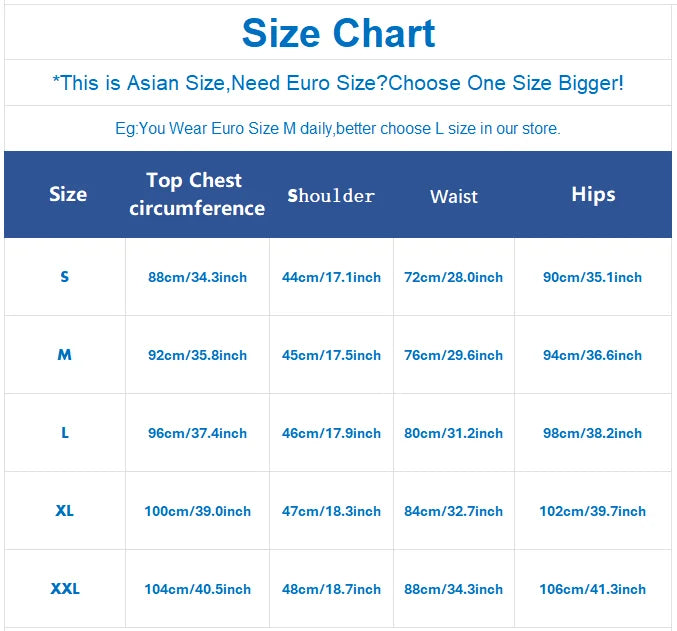Screen dimensions: 677x631
Task: Click the 88cm/34.3inch chest cell for S
Action: tap(197, 277)
